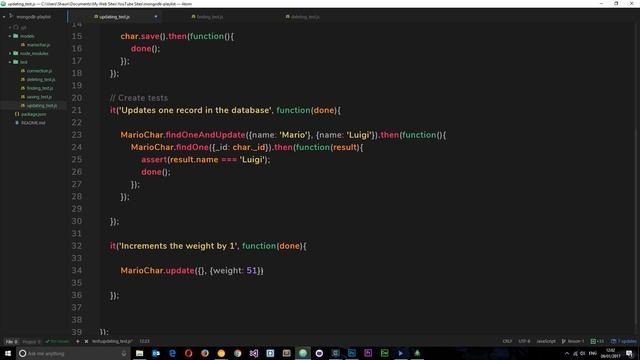Viewport: 640px width, 360px height.
Task: Click the 'Increments the weight by 1' string
Action: 178,246
